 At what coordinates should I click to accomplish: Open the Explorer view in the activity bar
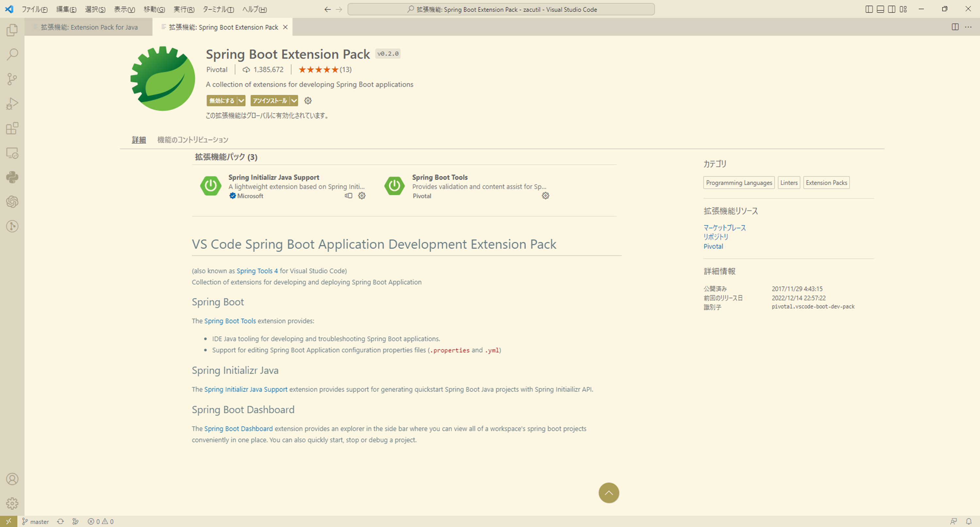tap(12, 30)
